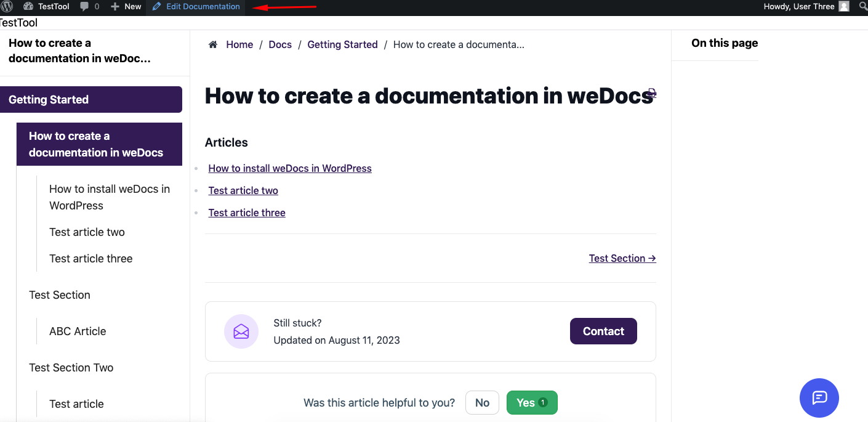868x422 pixels.
Task: Select Test Section in the sidebar
Action: point(60,295)
